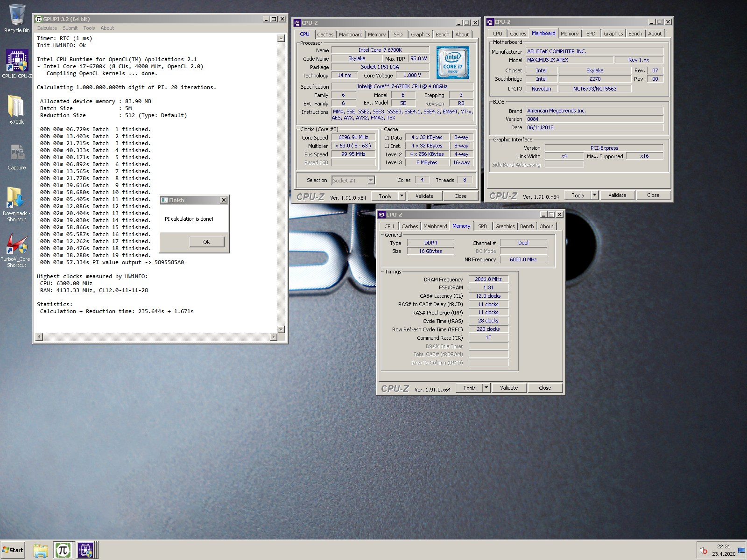
Task: Click GPUPI horizontal scrollbar left arrow
Action: pyautogui.click(x=39, y=336)
